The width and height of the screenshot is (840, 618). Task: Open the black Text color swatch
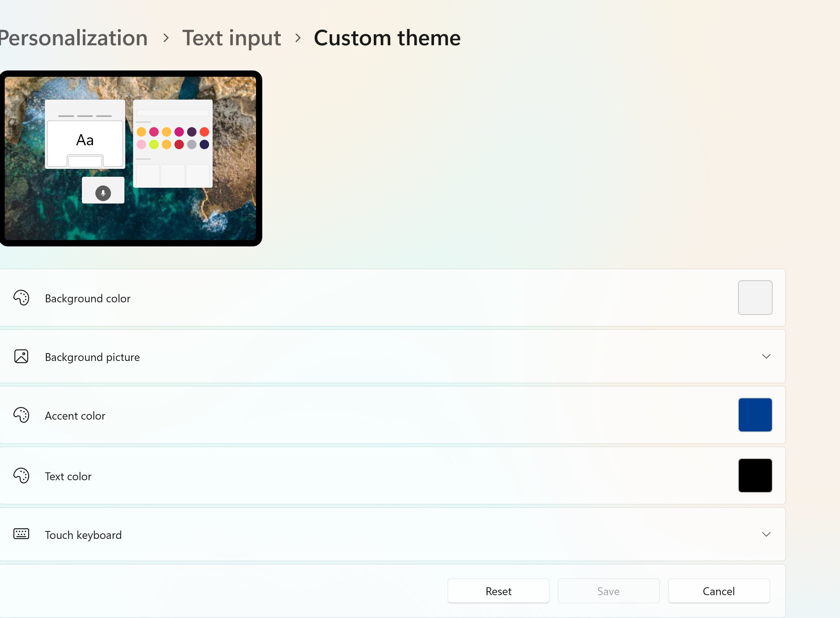[755, 476]
